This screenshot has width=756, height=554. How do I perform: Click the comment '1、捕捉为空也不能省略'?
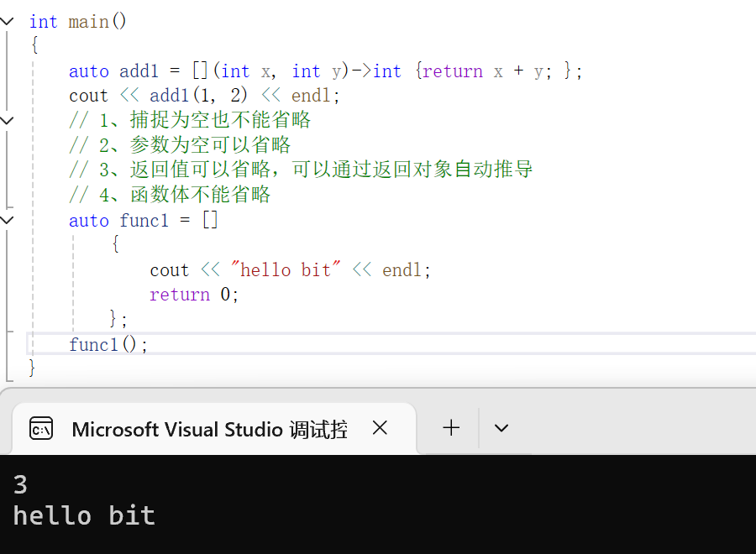(190, 120)
